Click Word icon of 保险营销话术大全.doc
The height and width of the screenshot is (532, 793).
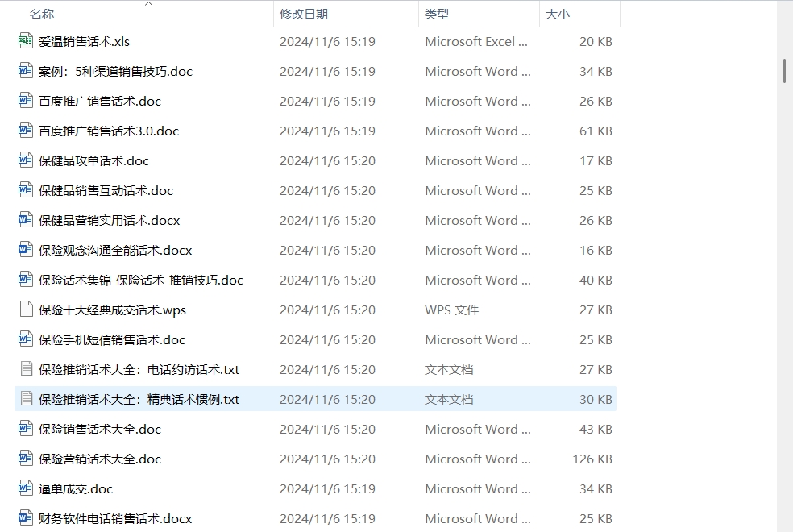click(x=26, y=459)
